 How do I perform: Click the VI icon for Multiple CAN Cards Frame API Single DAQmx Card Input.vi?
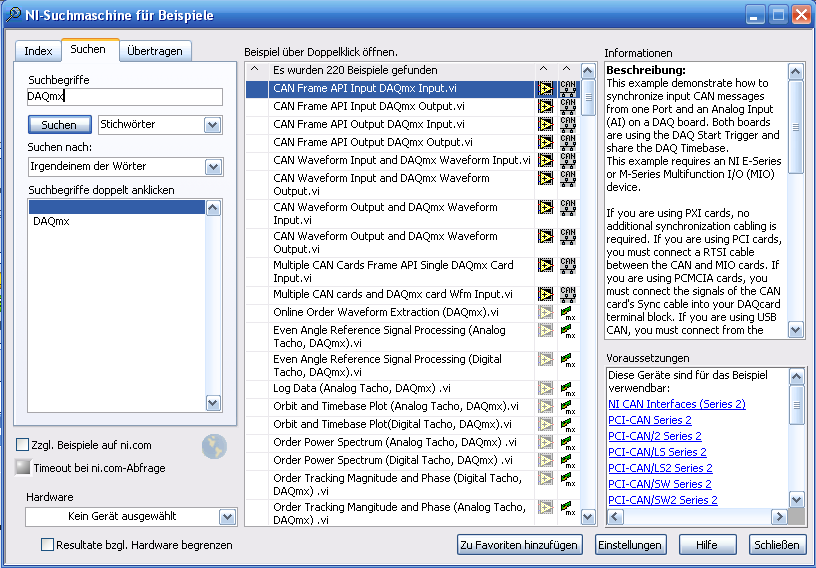coord(545,266)
